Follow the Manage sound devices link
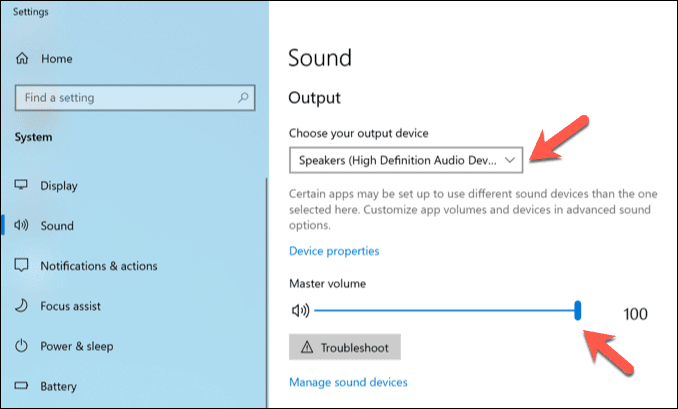Image resolution: width=678 pixels, height=409 pixels. coord(348,382)
